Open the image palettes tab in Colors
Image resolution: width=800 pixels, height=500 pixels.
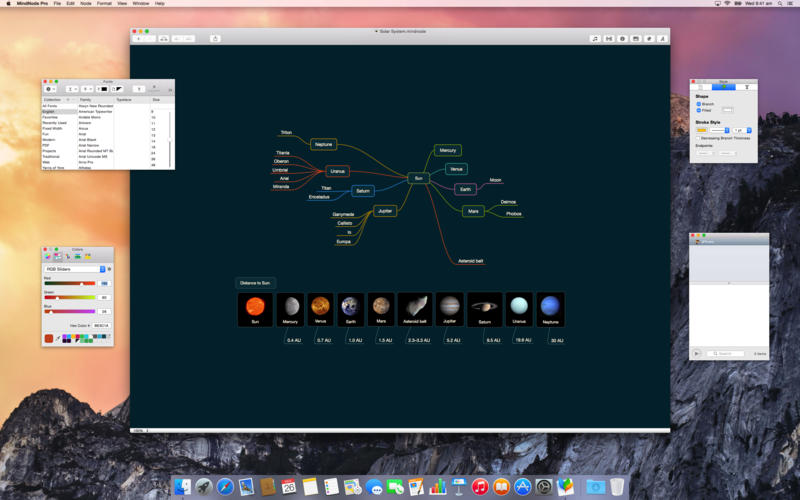point(77,257)
